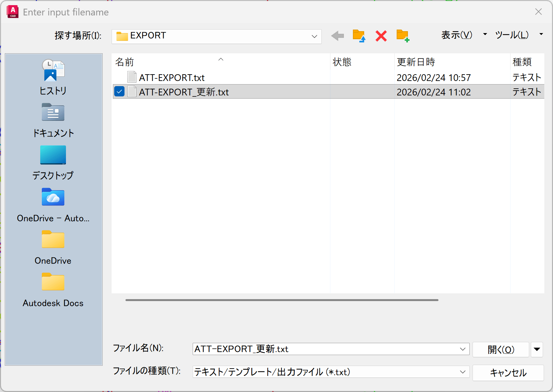Go up one folder level
553x392 pixels.
tap(359, 36)
